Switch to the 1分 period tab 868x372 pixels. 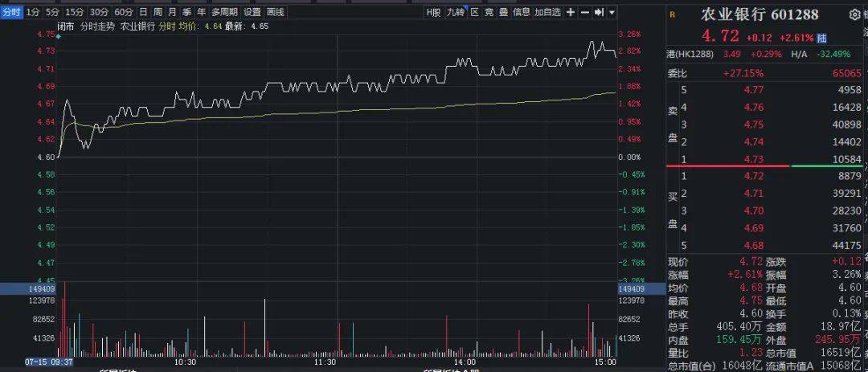(x=33, y=11)
